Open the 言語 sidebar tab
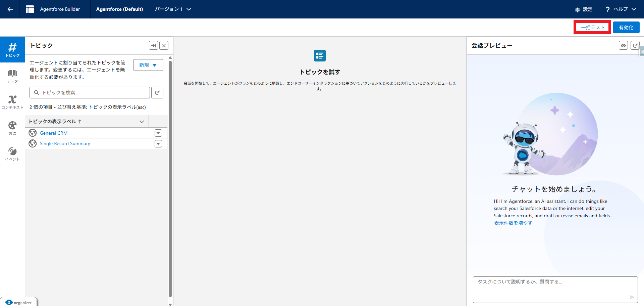 (x=12, y=128)
